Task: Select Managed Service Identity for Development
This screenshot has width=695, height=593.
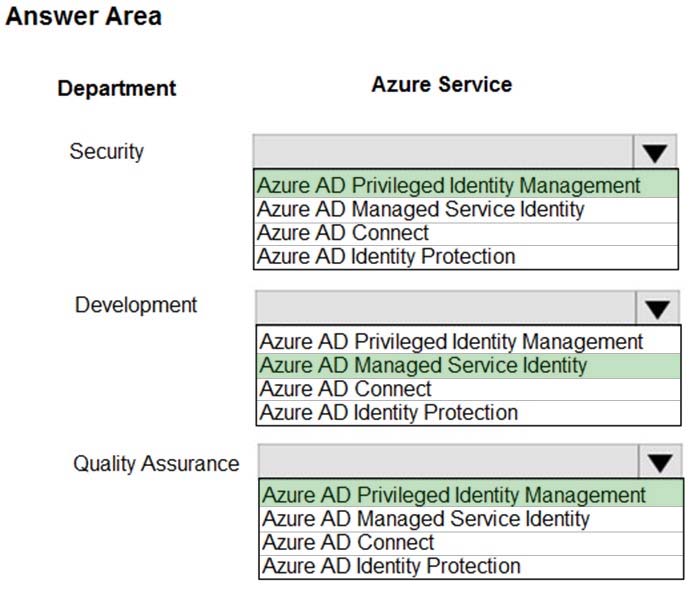Action: tap(469, 366)
